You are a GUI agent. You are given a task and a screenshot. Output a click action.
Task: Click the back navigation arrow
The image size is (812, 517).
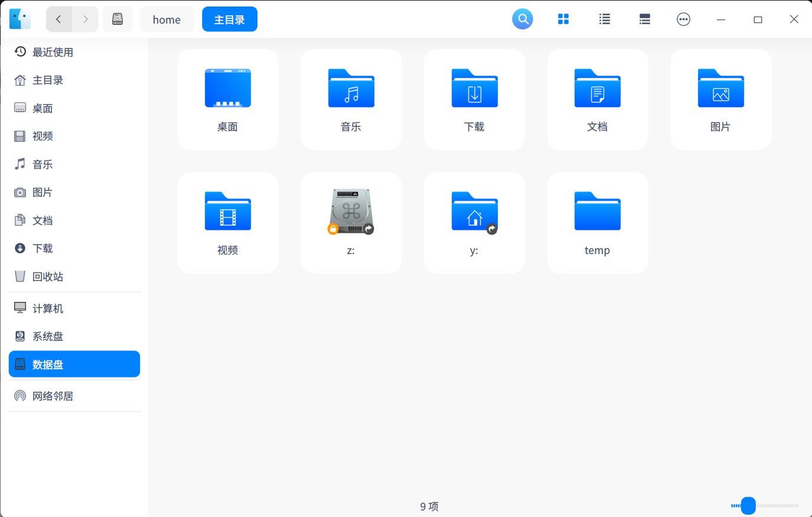[58, 19]
